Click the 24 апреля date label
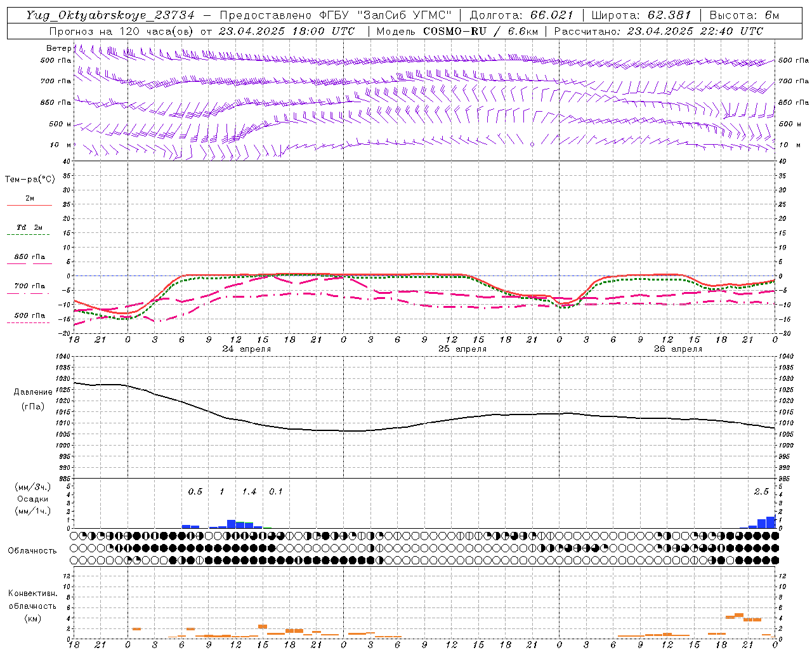Screen dimensions: 812x650 pos(246,349)
